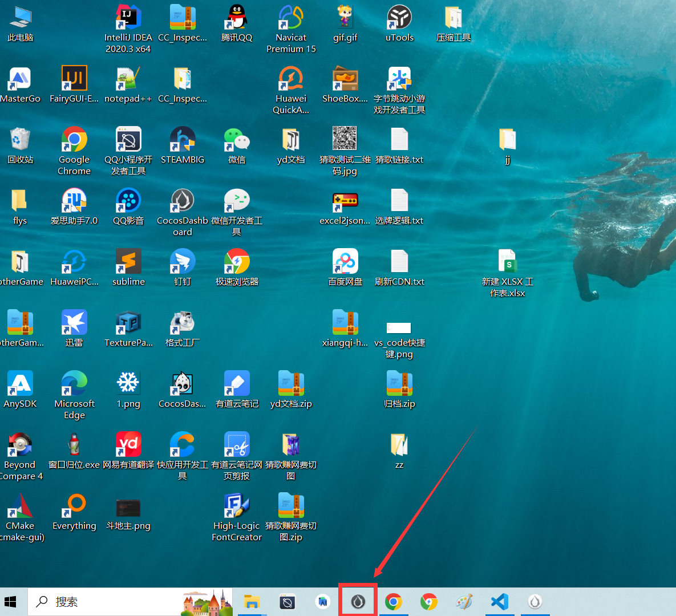Viewport: 676px width, 616px height.
Task: Open File Explorer from the taskbar
Action: 252,602
